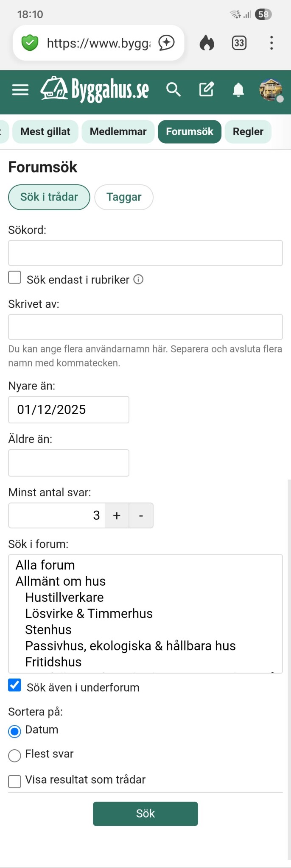Tap the compose new post icon
291x868 pixels.
[207, 90]
